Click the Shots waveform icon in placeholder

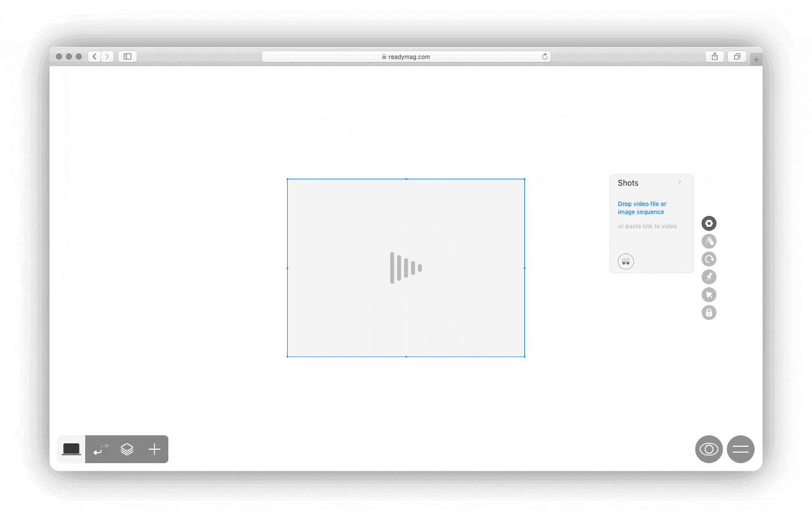click(x=406, y=268)
